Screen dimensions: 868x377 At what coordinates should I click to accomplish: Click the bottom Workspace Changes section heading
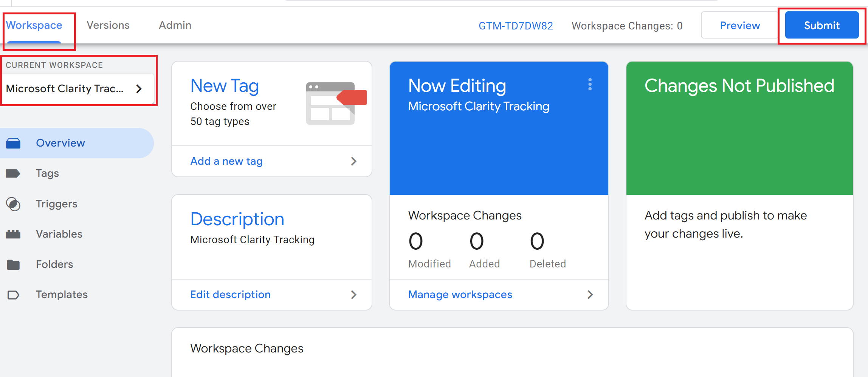click(x=246, y=348)
